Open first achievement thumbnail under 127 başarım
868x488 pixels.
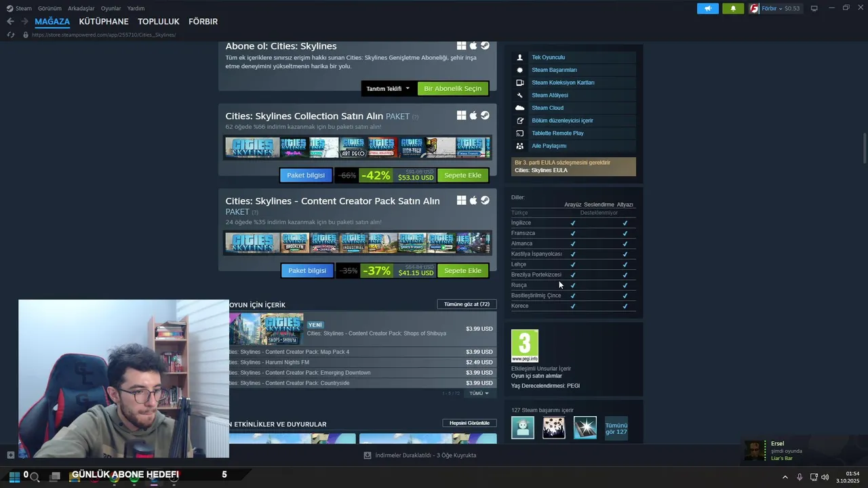coord(522,428)
